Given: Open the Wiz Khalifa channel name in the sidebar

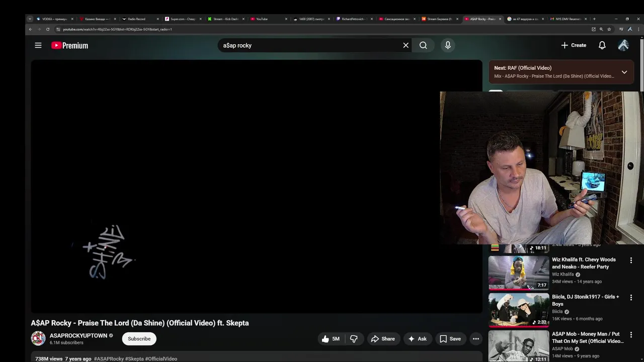Looking at the screenshot, I should [562, 275].
